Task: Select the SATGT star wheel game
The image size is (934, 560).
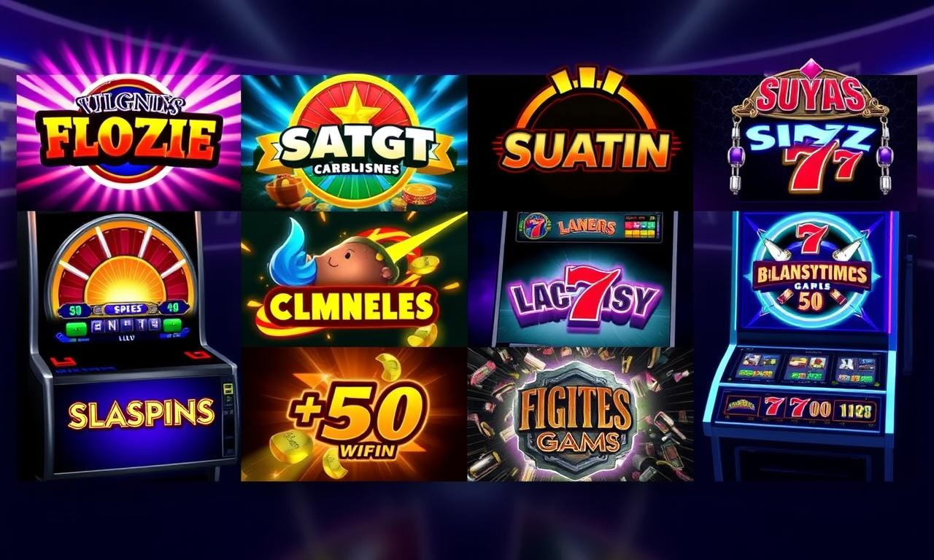Action: coord(354,142)
